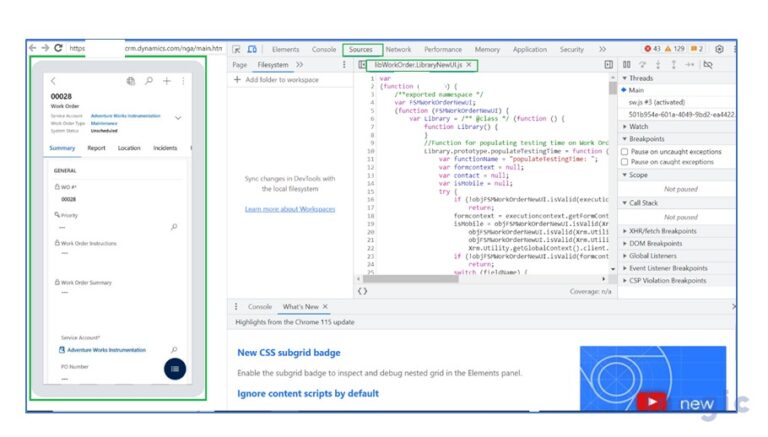768x437 pixels.
Task: Expand the XHR/fetch Breakpoints section
Action: (x=625, y=231)
